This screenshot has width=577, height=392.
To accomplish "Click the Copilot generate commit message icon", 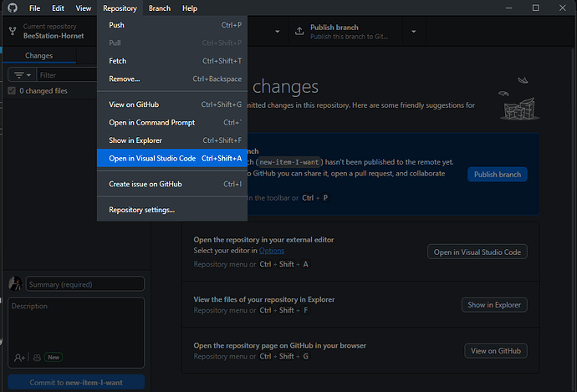I will [x=37, y=358].
